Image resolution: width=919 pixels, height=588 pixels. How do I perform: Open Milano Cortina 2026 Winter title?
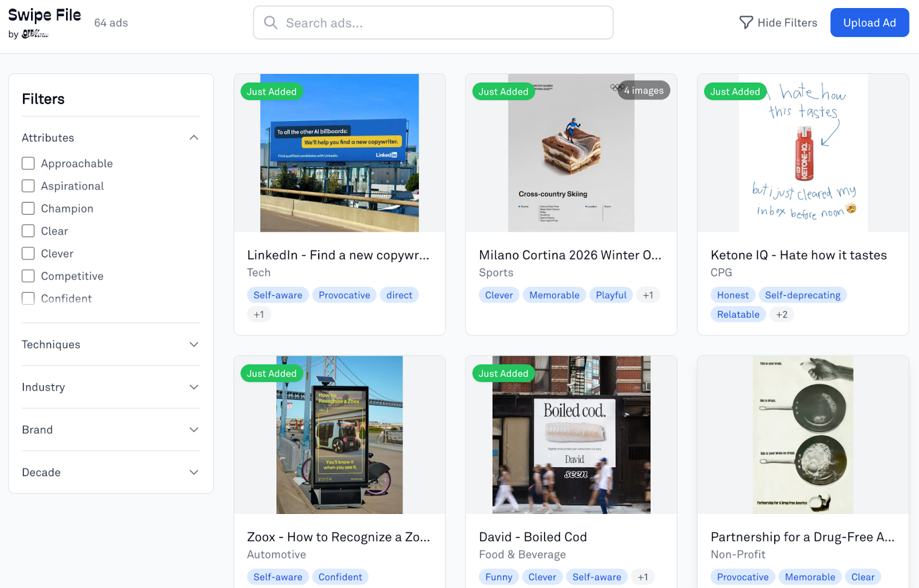pyautogui.click(x=570, y=255)
